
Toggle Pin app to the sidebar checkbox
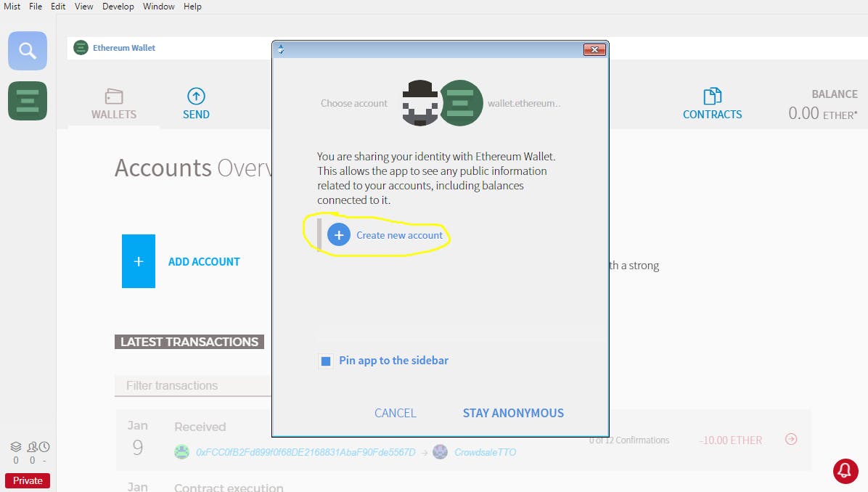(326, 361)
